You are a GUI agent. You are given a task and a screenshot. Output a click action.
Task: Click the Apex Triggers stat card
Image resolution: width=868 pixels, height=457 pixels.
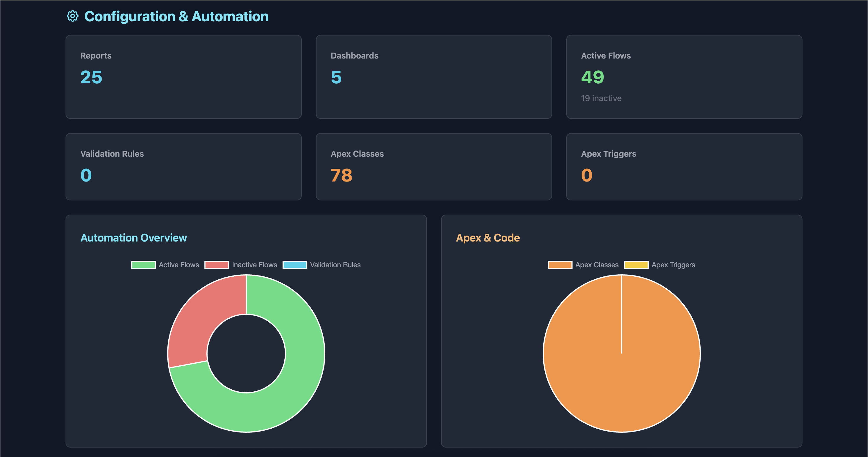[684, 167]
